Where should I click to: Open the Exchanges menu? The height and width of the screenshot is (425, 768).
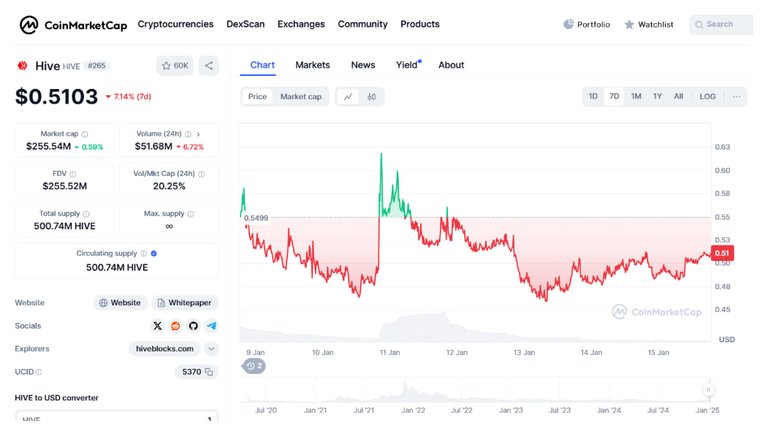click(x=301, y=24)
